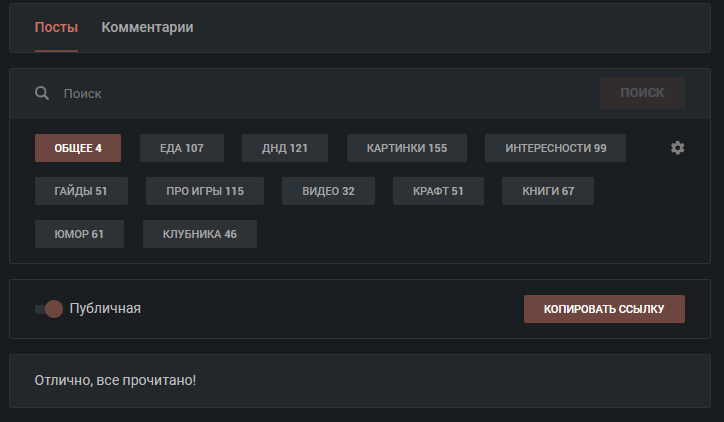
Task: Filter by ЕДА 107 tag
Action: [182, 148]
